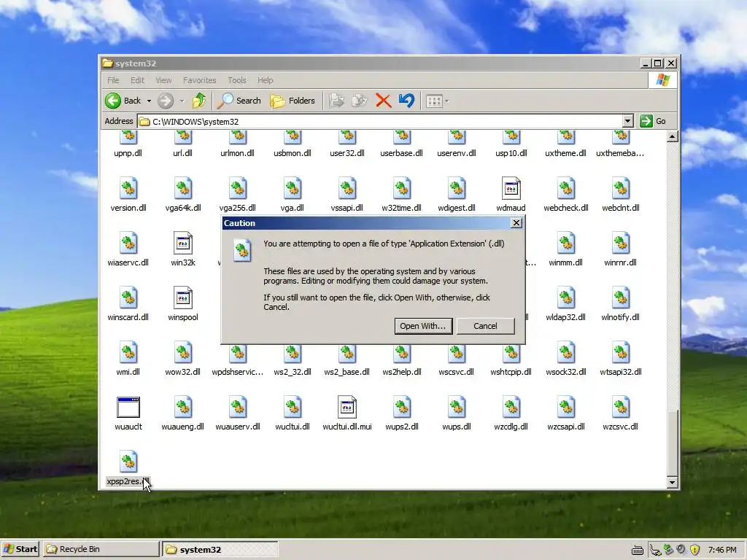The image size is (747, 560).
Task: Click the wuaueng.dll file name
Action: (x=183, y=427)
